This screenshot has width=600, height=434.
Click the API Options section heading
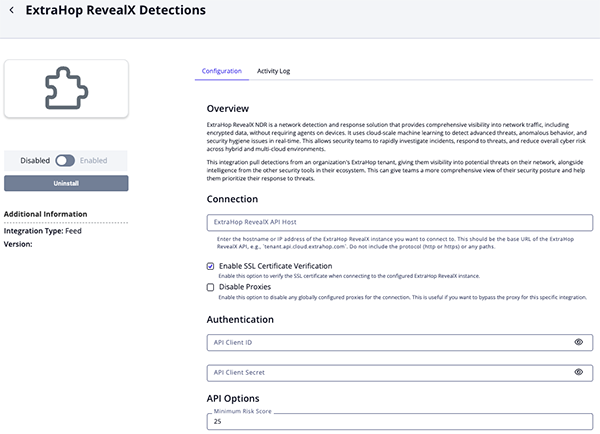click(x=234, y=397)
